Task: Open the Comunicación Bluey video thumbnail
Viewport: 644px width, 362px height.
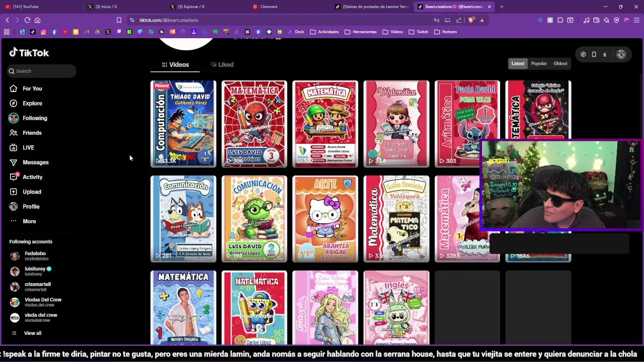Action: coord(183,219)
